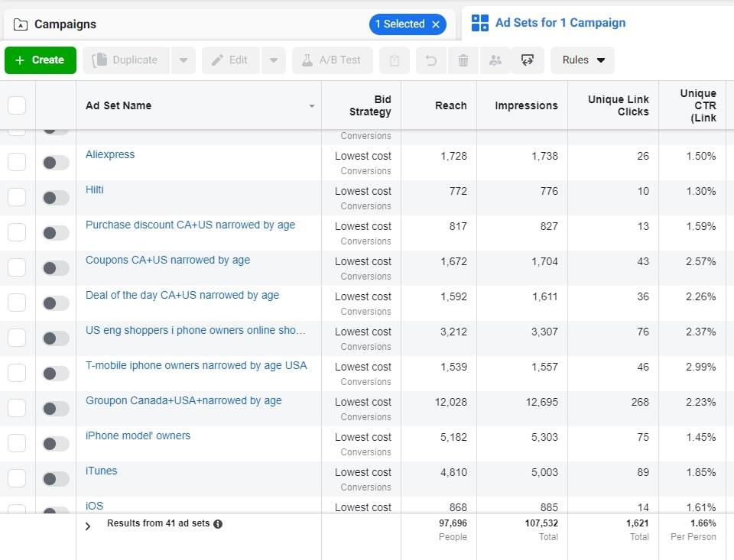734x560 pixels.
Task: Enable Purchase discount CA+US ad set switch
Action: click(x=56, y=233)
